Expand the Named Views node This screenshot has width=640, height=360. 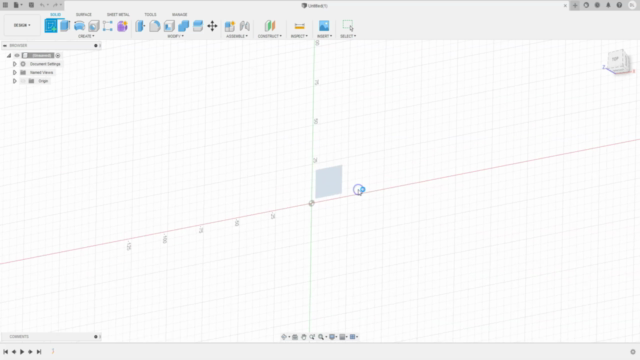[15, 72]
